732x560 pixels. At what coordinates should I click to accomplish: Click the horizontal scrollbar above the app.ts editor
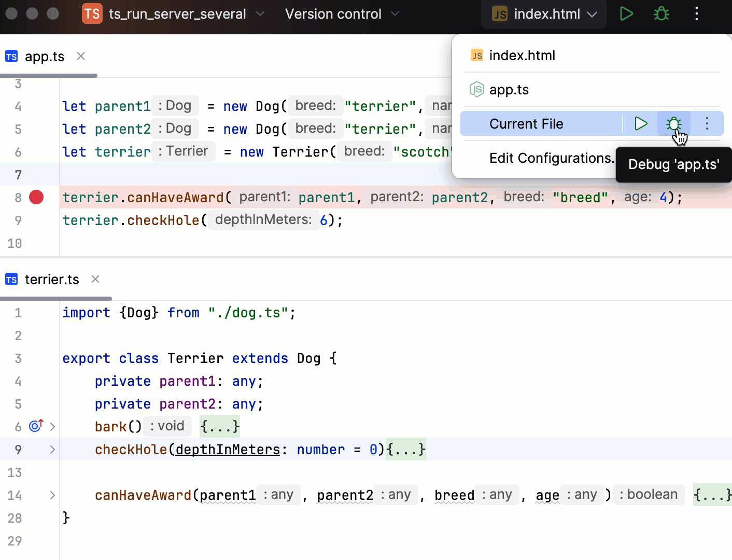pos(48,76)
